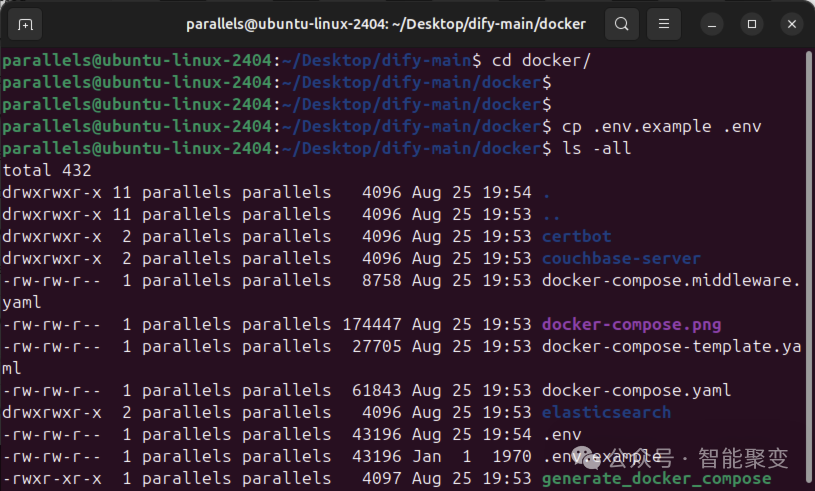Click the wrapped 'yaml' line continuation
The height and width of the screenshot is (491, 815).
point(22,302)
